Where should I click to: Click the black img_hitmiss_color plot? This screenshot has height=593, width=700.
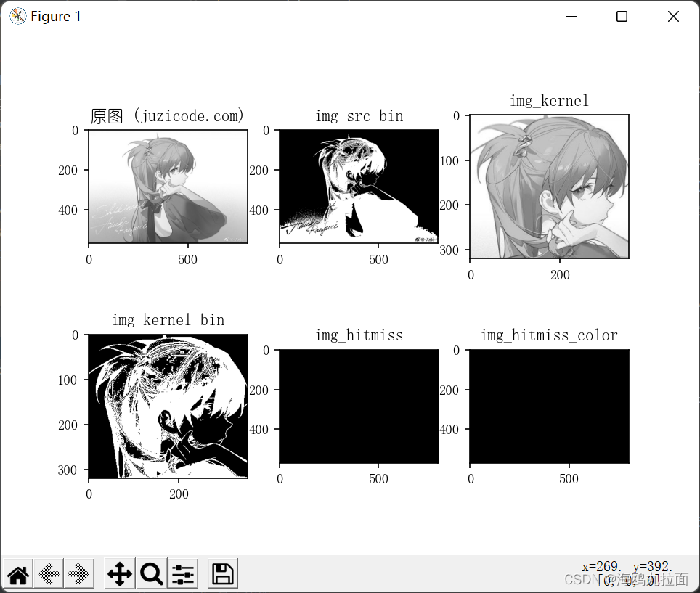tap(550, 406)
